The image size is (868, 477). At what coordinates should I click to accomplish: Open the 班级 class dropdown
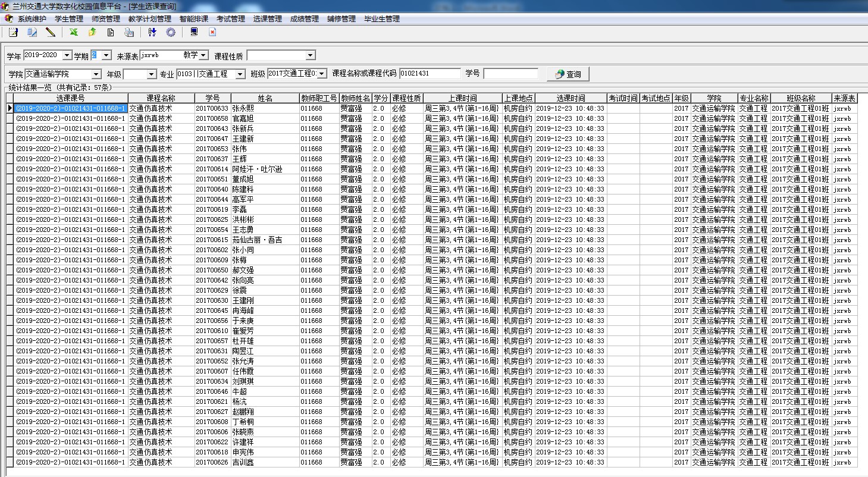tap(322, 74)
